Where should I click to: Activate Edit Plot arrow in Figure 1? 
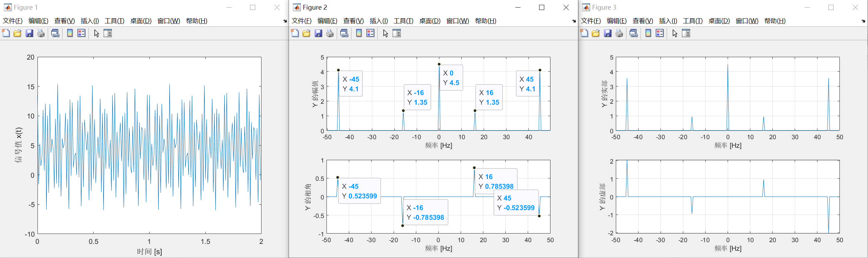97,33
